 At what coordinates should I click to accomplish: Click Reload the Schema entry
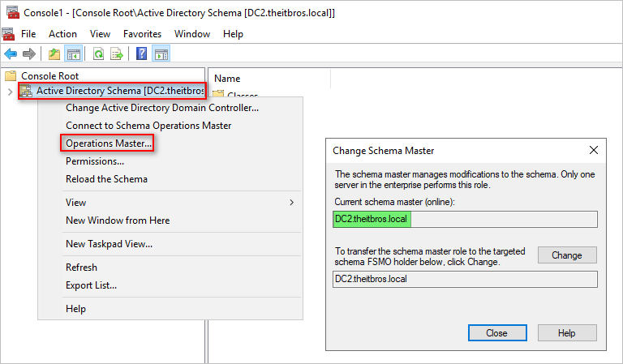pyautogui.click(x=106, y=179)
